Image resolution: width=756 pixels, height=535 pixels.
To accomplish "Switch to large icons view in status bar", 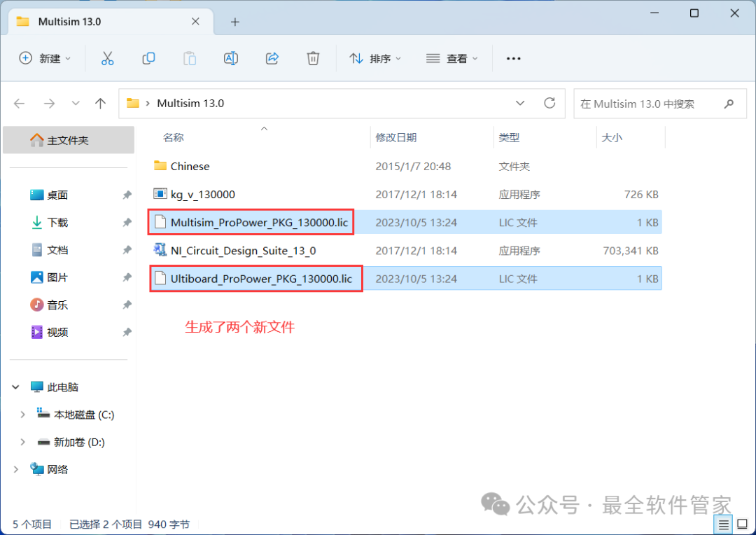I will (743, 524).
